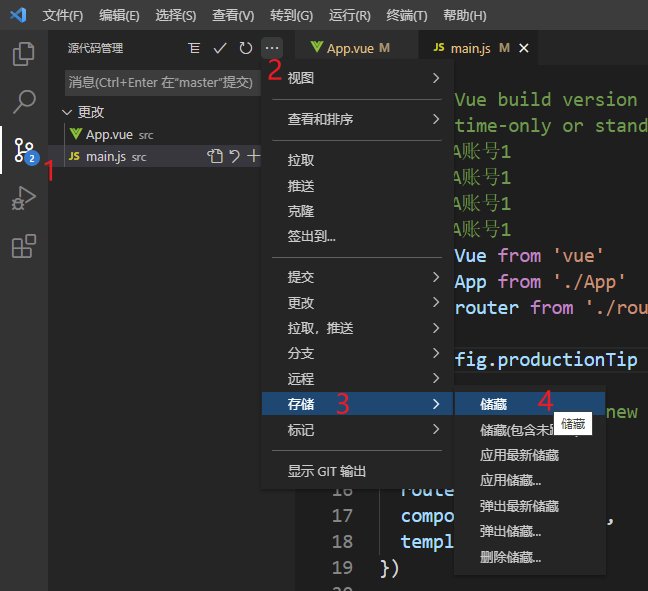The width and height of the screenshot is (648, 591).
Task: Open Source Control view with 2 changes
Action: [x=25, y=150]
